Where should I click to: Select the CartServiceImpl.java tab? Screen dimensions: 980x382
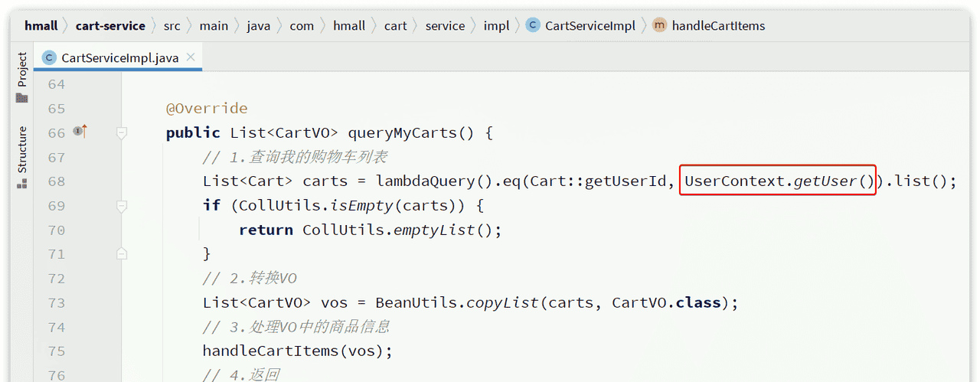click(119, 58)
